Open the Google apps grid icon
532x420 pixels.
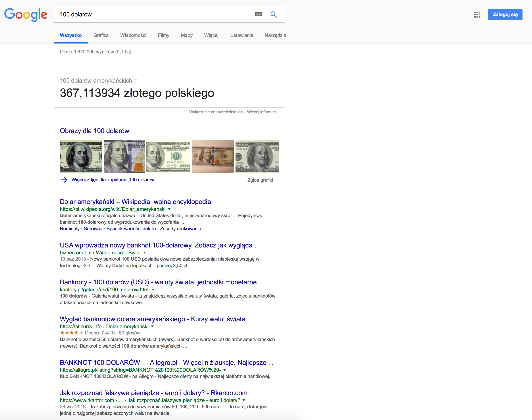(x=477, y=14)
